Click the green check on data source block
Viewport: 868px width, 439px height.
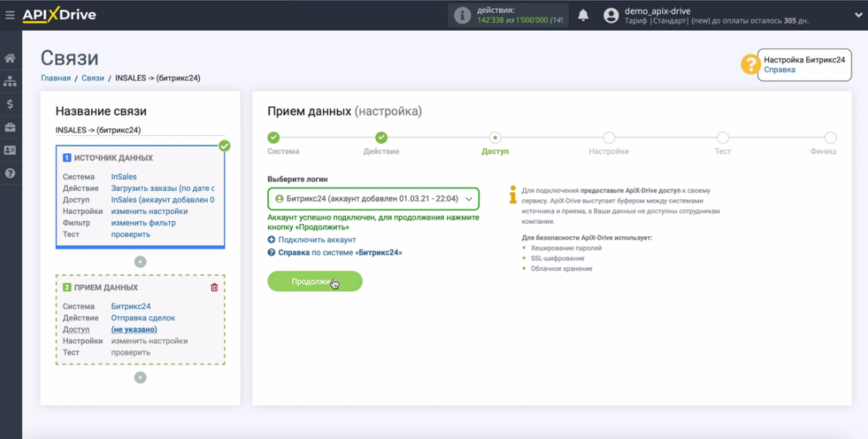pos(224,146)
